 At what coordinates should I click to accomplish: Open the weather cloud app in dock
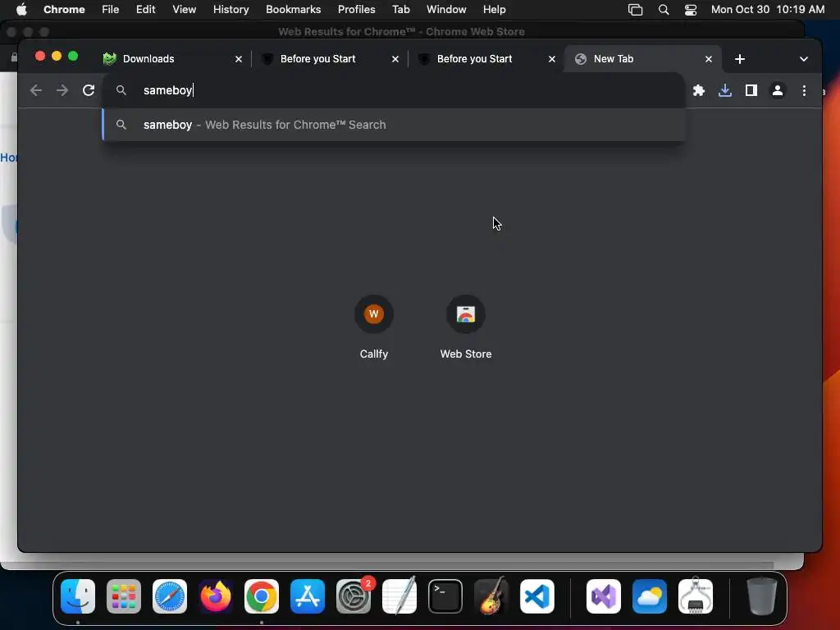coord(650,596)
